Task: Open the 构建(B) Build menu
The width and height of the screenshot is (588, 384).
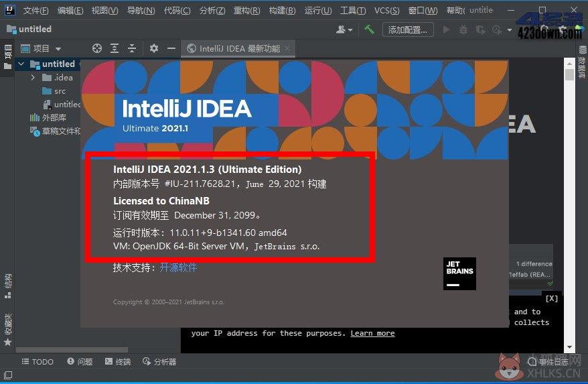Action: click(x=283, y=11)
